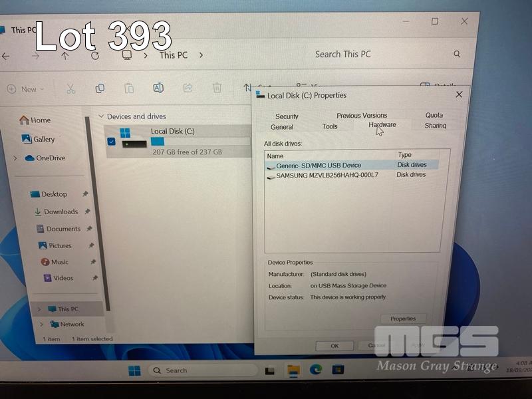Expand the Network tree node
The image size is (532, 399).
click(x=41, y=325)
